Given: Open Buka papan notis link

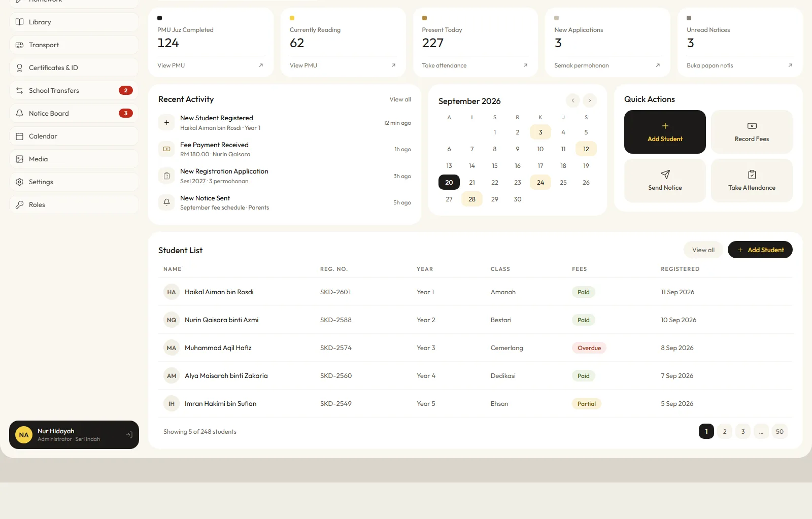Looking at the screenshot, I should tap(709, 65).
